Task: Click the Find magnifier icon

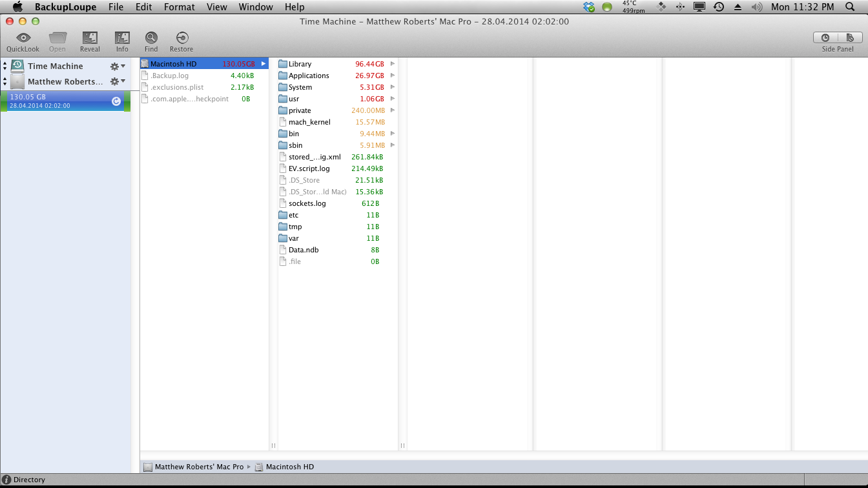Action: click(x=151, y=38)
